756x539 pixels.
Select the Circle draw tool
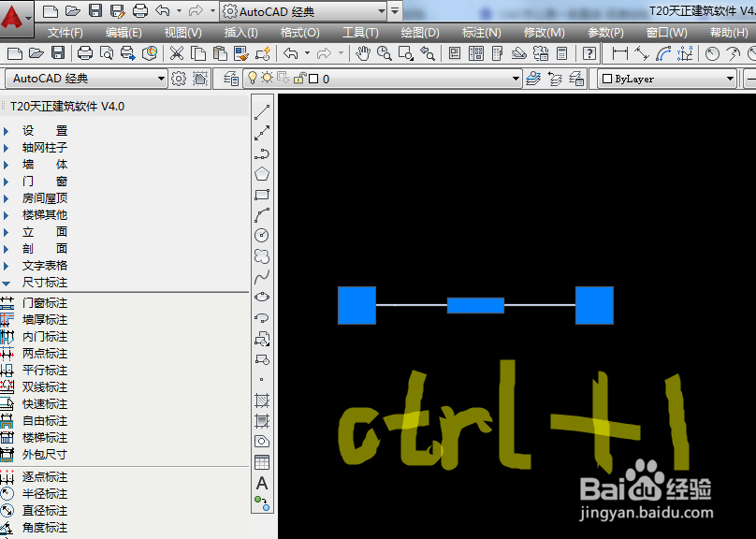(x=262, y=235)
